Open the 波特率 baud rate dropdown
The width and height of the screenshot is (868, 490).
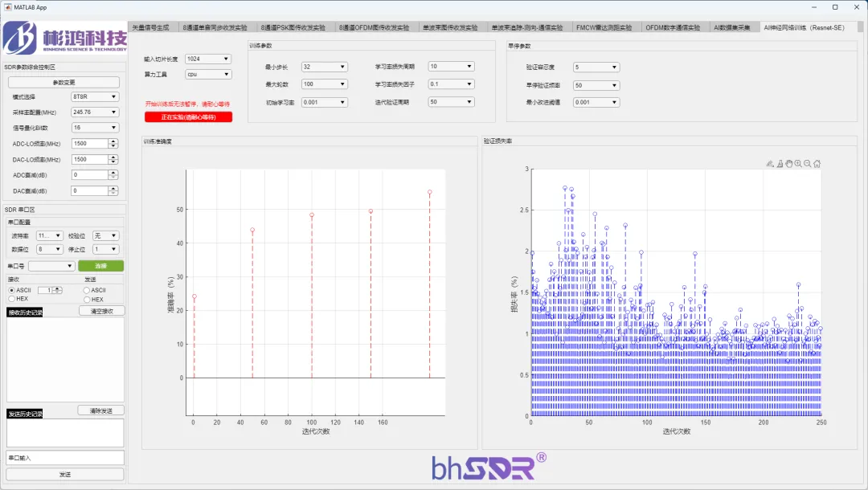tap(50, 235)
